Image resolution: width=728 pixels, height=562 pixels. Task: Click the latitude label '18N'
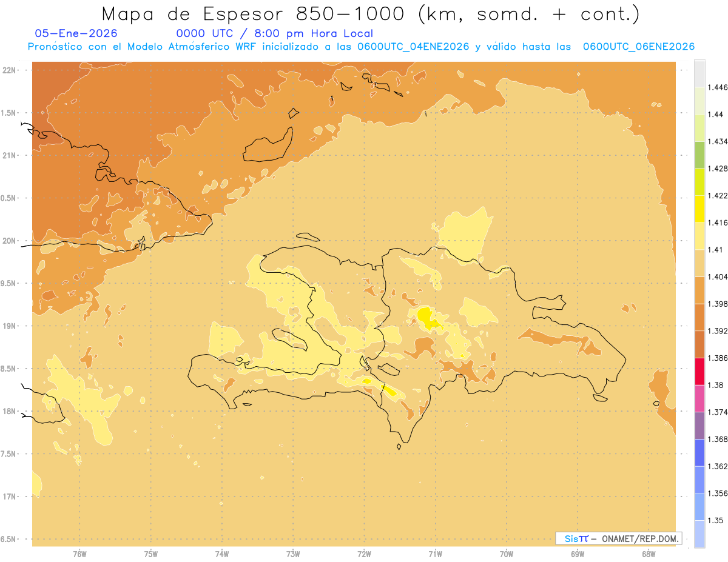click(10, 411)
